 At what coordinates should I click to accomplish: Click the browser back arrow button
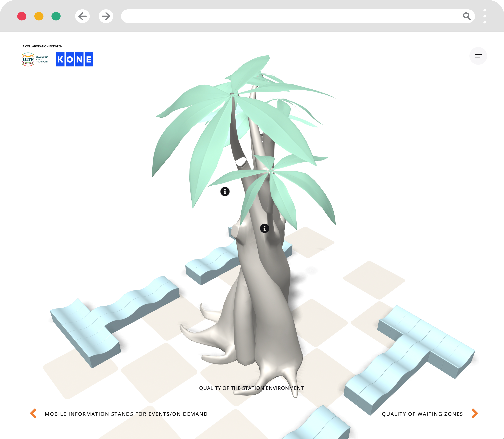[82, 16]
